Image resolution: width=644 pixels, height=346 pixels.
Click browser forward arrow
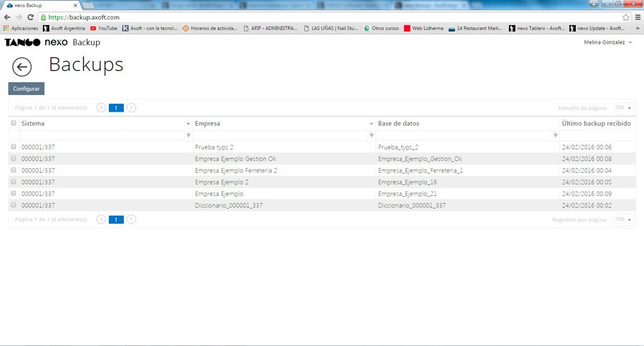click(x=19, y=17)
